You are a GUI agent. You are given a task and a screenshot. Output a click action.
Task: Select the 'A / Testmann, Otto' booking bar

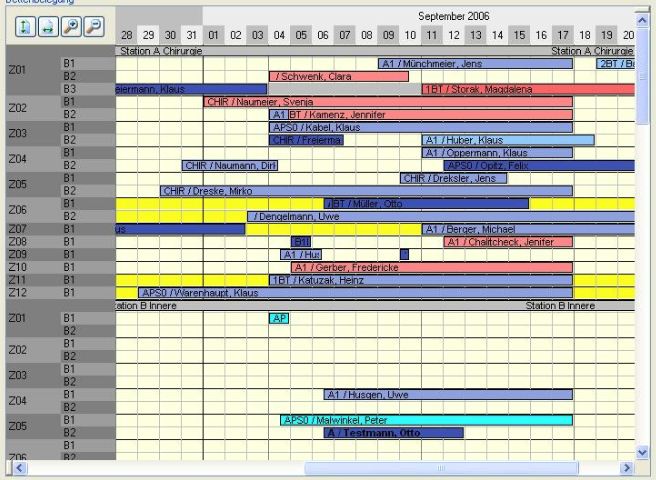coord(394,433)
